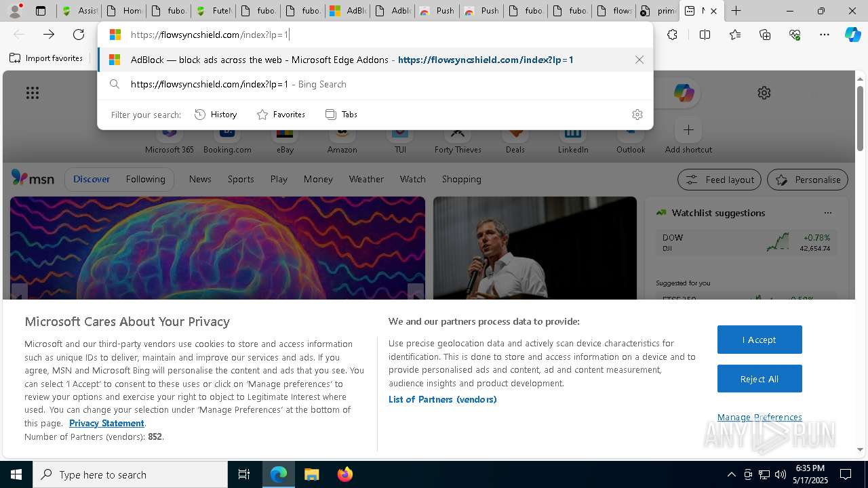868x488 pixels.
Task: Open the Favorites star toolbar icon
Action: pos(735,35)
